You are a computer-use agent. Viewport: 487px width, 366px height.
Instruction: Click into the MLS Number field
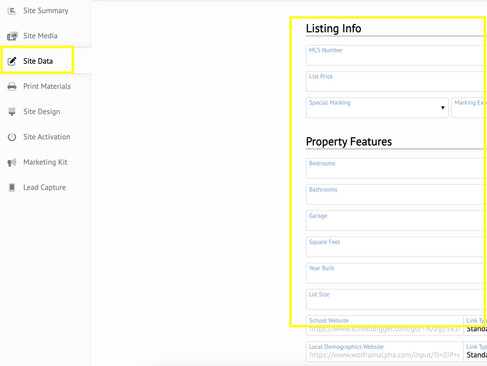(396, 55)
